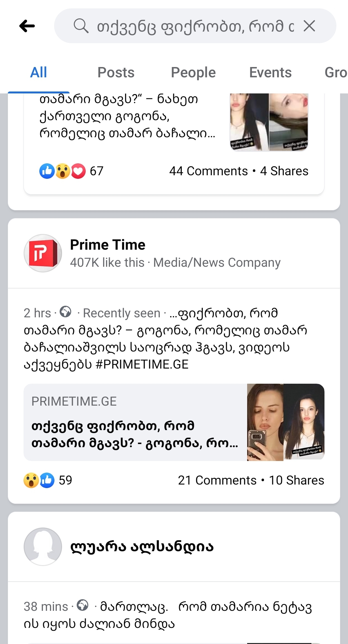Open the PRIMETIME.GE article thumbnail image

(285, 422)
